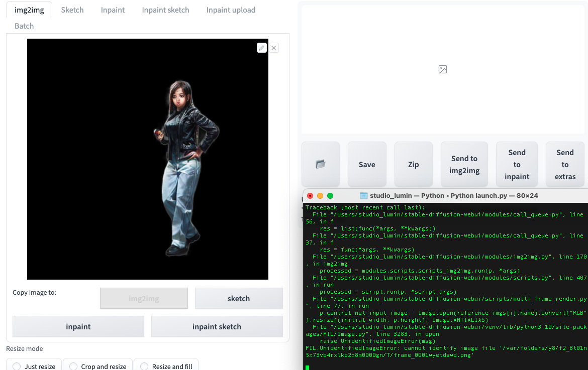Select the Inpaint upload tab
The width and height of the screenshot is (588, 370).
click(231, 10)
